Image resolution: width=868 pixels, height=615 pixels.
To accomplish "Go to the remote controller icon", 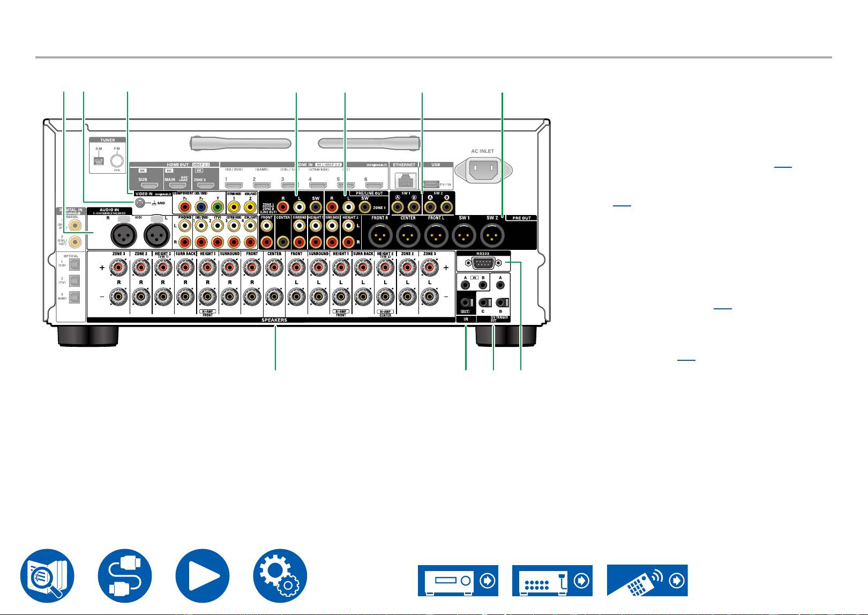I will [x=647, y=580].
